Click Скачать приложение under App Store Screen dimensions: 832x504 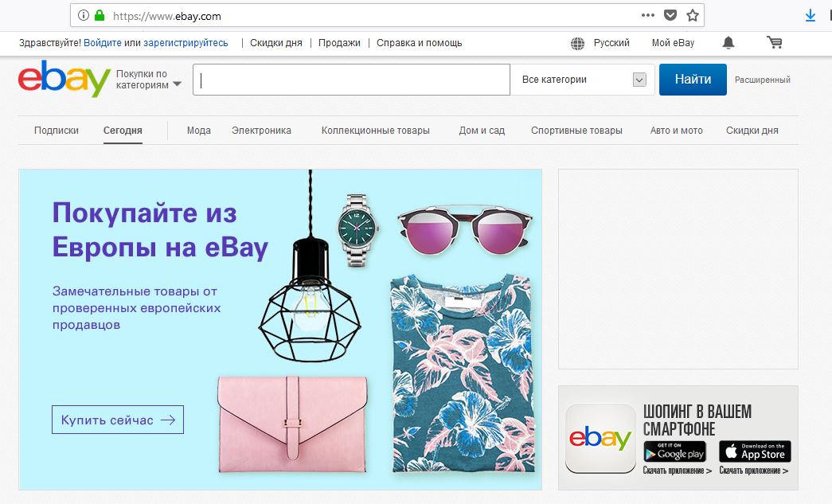coord(753,471)
